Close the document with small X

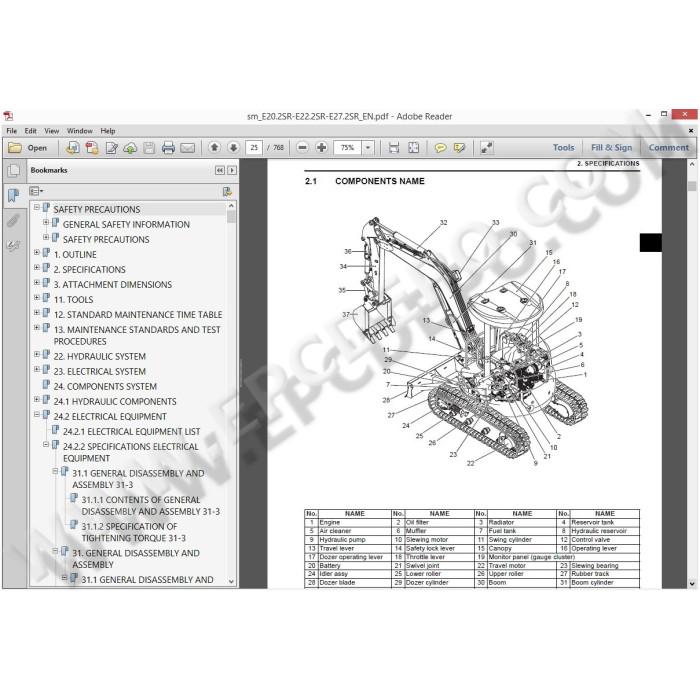pos(691,131)
